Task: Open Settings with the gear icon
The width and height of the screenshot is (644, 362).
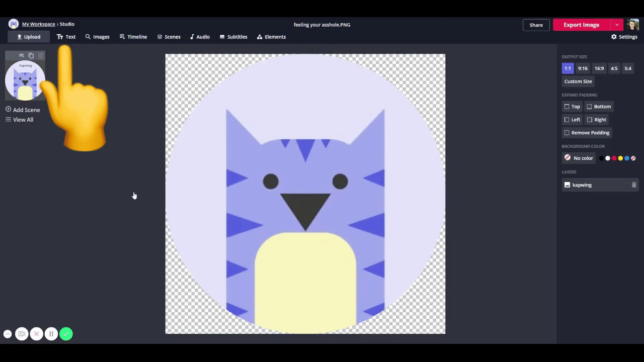Action: point(624,37)
